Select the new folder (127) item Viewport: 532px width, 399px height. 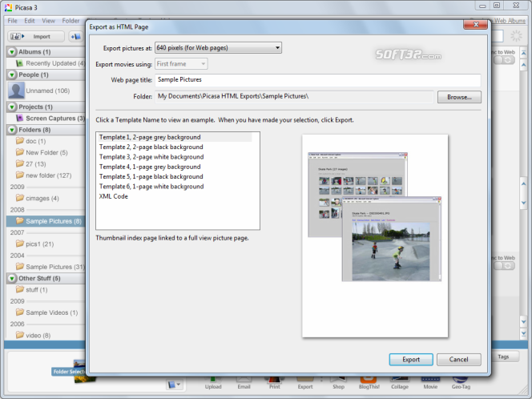44,175
